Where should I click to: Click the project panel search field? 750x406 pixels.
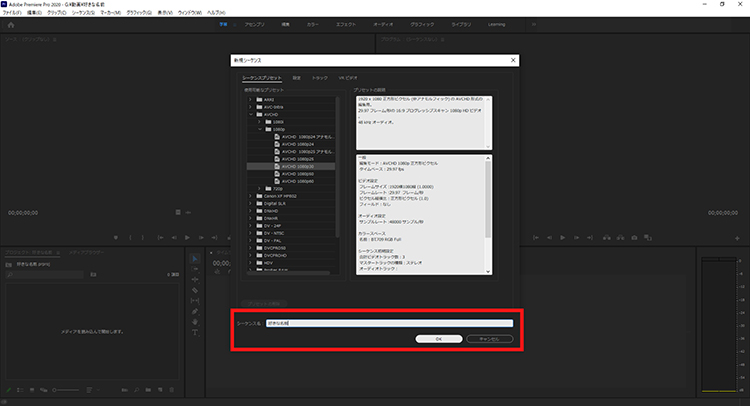[x=44, y=274]
